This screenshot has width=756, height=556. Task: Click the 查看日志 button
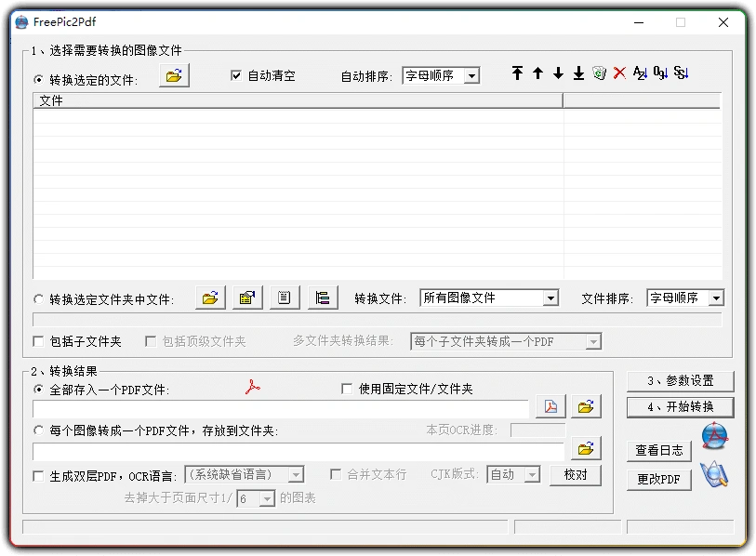pos(659,451)
